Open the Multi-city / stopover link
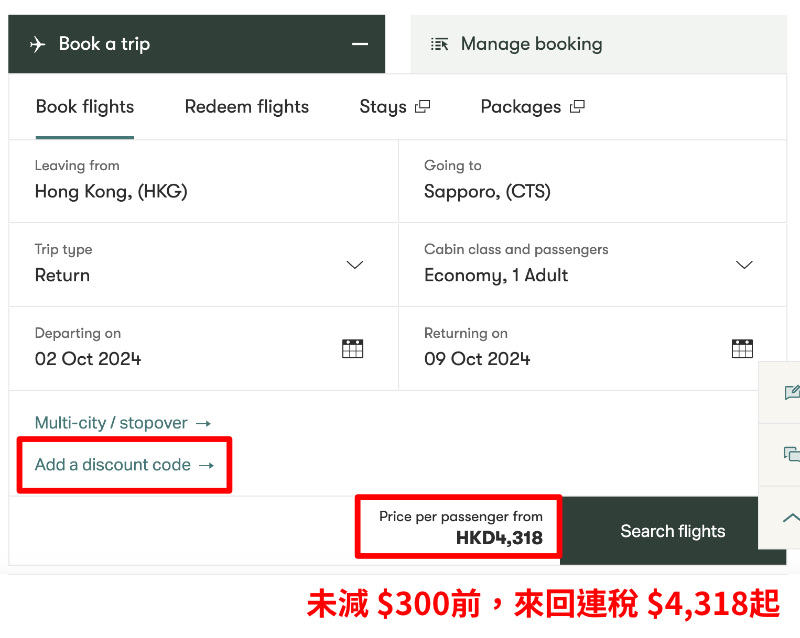The width and height of the screenshot is (800, 638). 123,423
